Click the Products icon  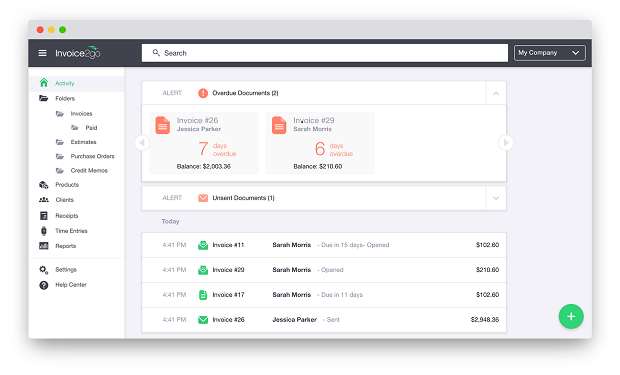tap(43, 185)
